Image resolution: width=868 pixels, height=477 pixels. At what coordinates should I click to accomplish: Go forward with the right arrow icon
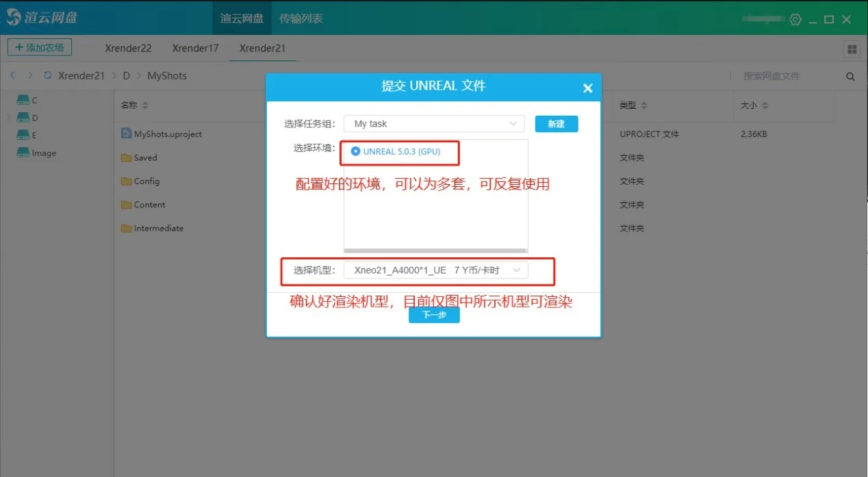pyautogui.click(x=29, y=75)
